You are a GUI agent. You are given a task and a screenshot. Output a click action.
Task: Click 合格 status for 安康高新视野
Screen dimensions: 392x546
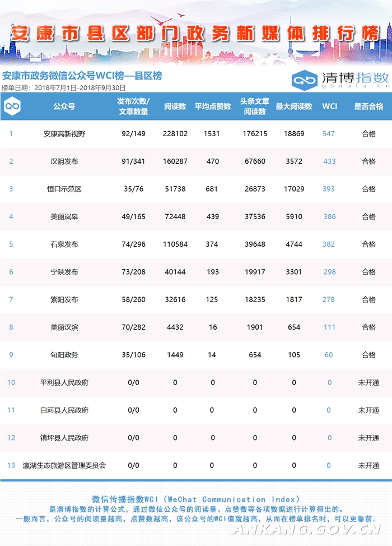point(368,134)
